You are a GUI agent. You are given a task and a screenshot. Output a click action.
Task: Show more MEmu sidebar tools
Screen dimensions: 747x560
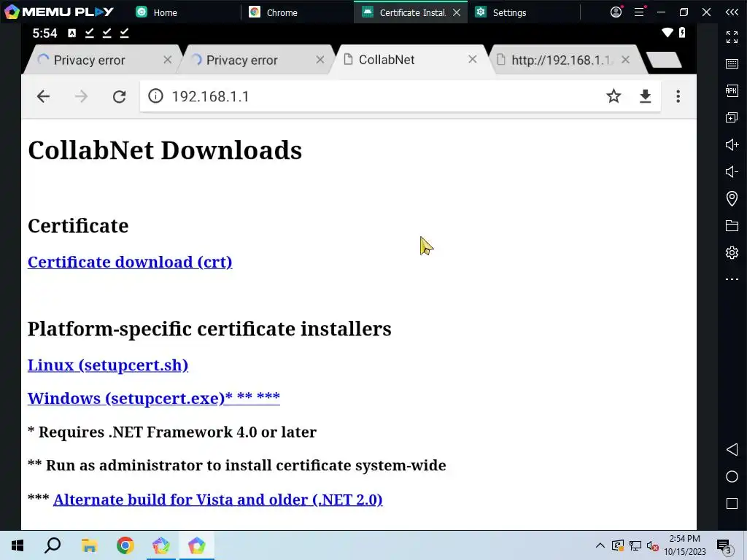[x=732, y=279]
